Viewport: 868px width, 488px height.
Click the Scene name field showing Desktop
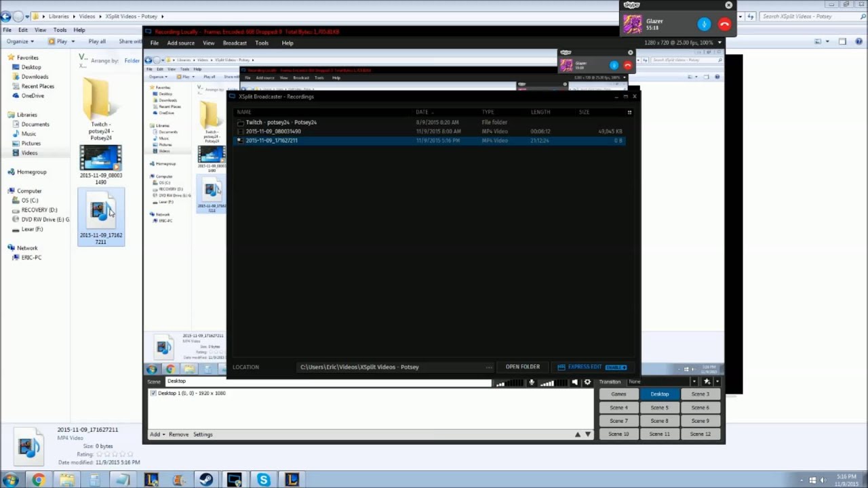pos(328,382)
